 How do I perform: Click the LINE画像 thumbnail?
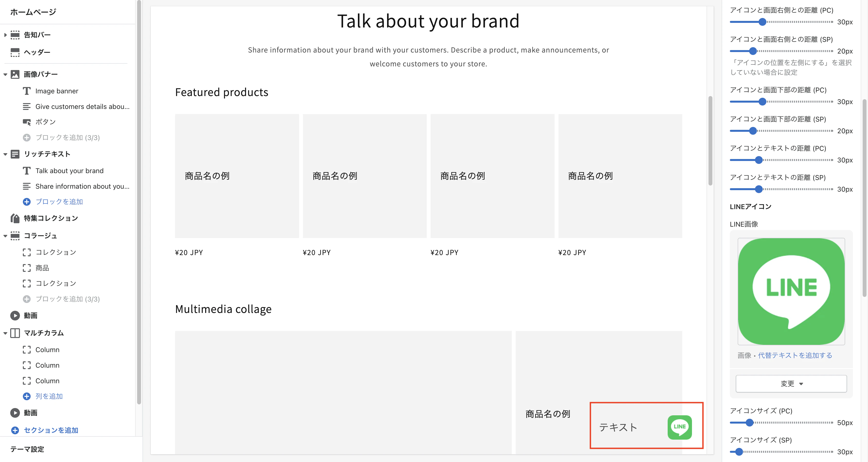point(791,292)
